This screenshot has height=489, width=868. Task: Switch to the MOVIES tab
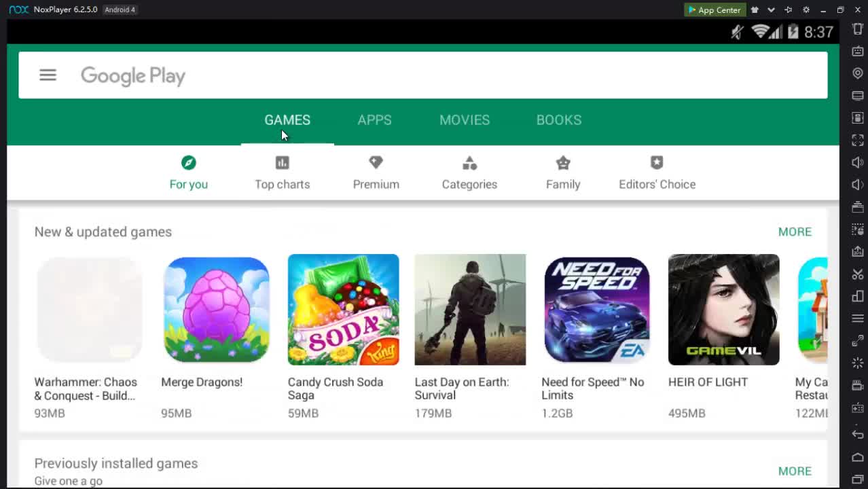[x=465, y=120]
